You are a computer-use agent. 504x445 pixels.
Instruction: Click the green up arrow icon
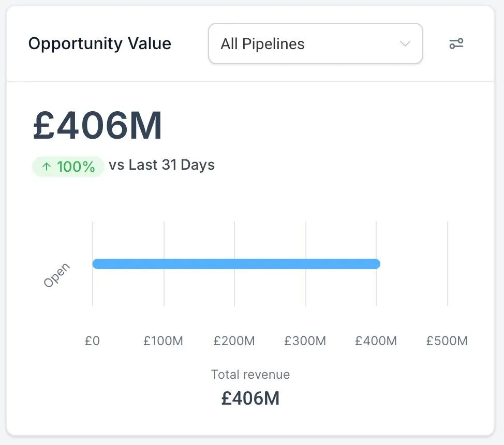[47, 167]
